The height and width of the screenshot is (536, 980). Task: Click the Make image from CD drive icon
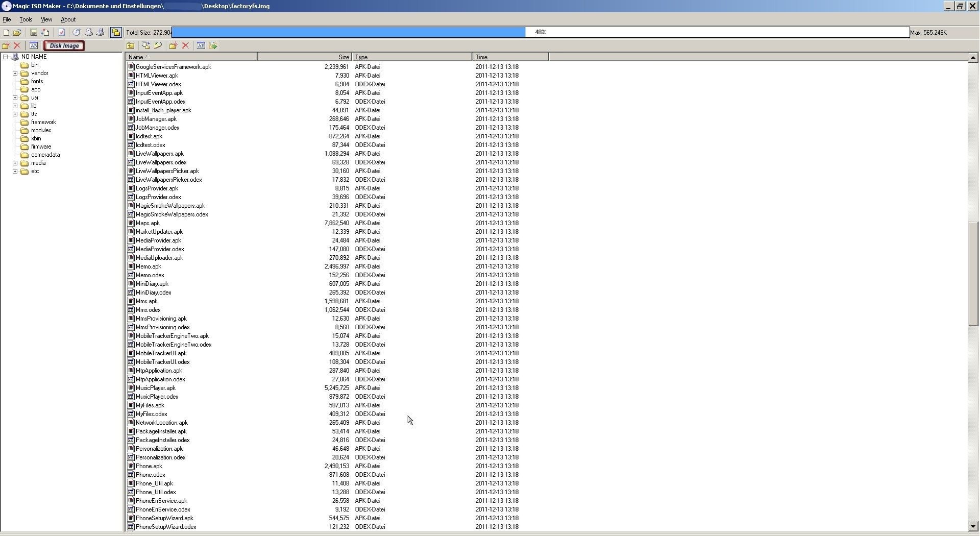89,32
